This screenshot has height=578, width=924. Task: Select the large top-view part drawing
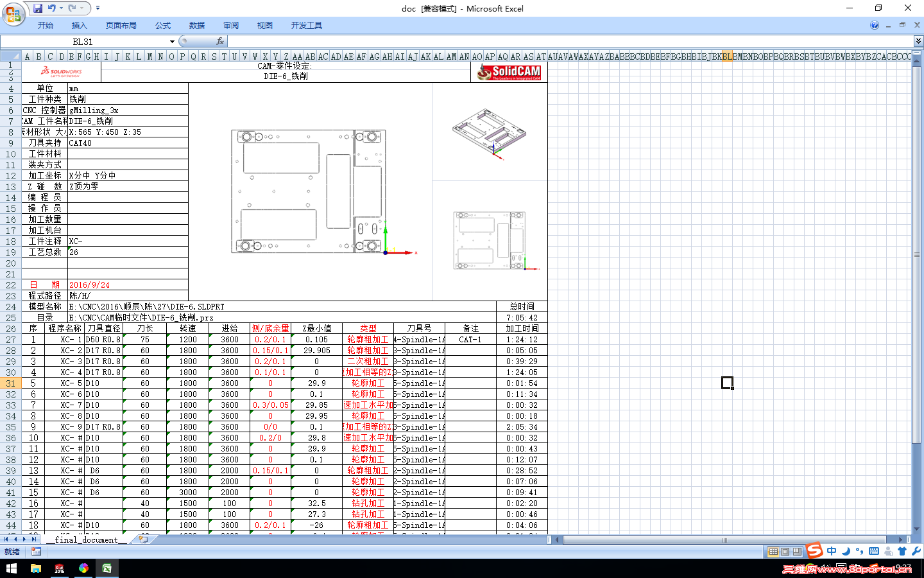point(324,192)
